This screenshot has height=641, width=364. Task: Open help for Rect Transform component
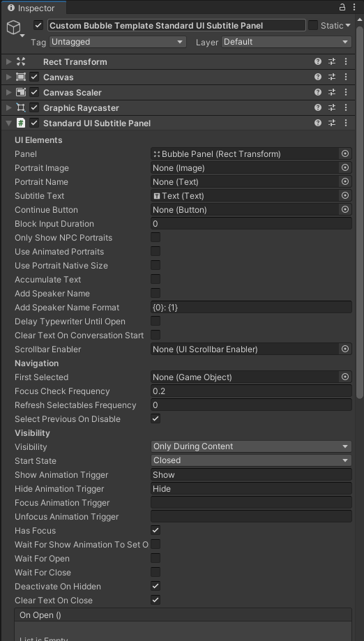click(x=318, y=62)
